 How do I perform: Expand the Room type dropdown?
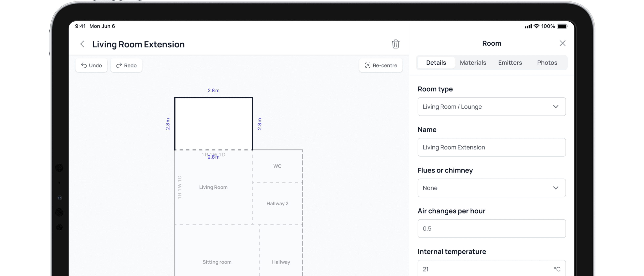point(491,107)
